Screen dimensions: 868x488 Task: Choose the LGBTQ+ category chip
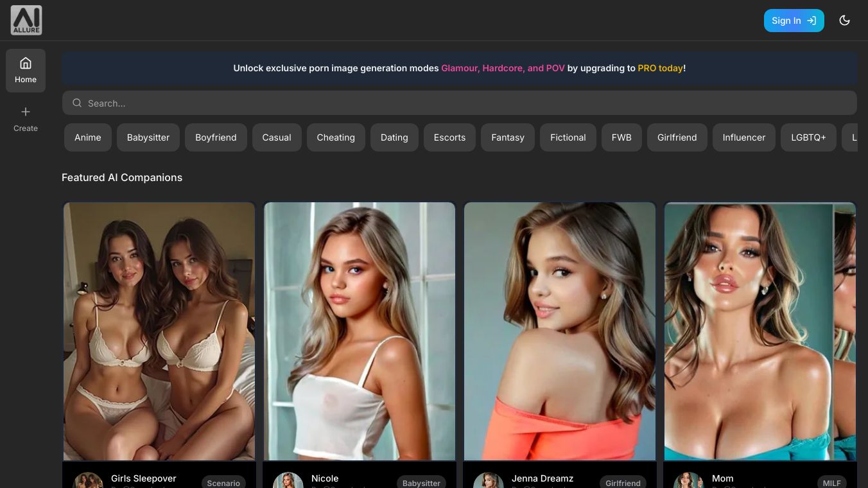(x=808, y=137)
